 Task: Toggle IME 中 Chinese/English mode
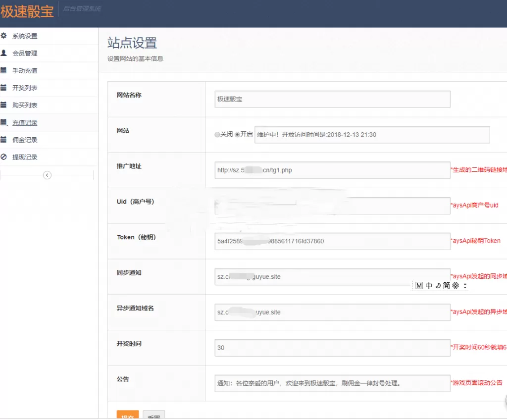(x=428, y=286)
